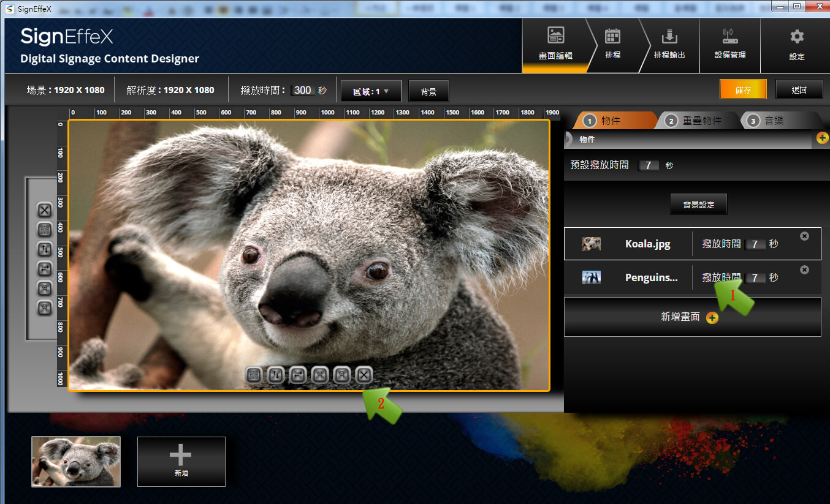Click the 撥放時間 300 seconds field
This screenshot has width=830, height=504.
(x=302, y=91)
